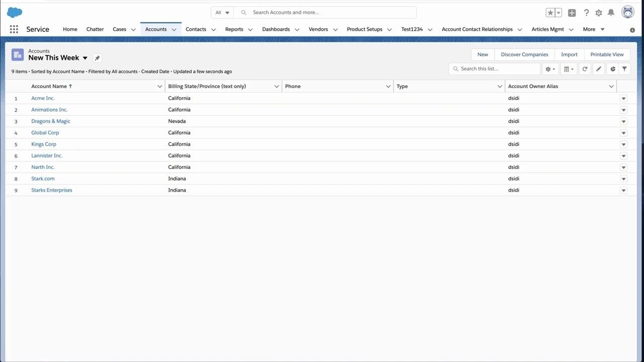Click the Search this list field
This screenshot has width=644, height=362.
(x=494, y=69)
